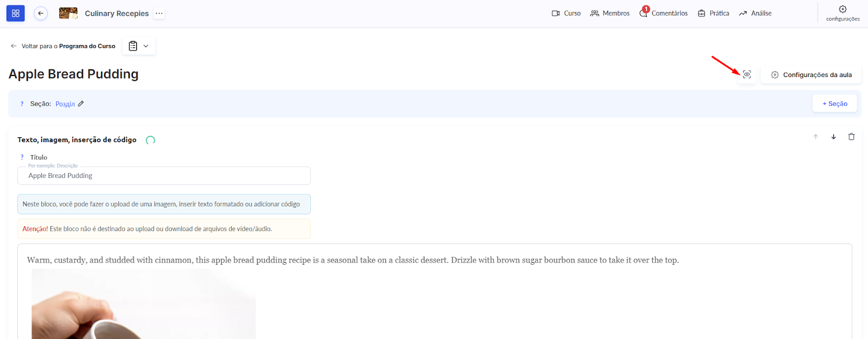Image resolution: width=868 pixels, height=339 pixels.
Task: Click the + Seção button
Action: click(834, 104)
